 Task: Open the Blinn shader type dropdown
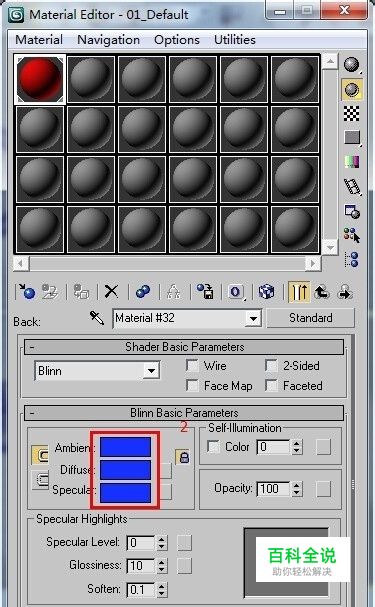tap(151, 371)
